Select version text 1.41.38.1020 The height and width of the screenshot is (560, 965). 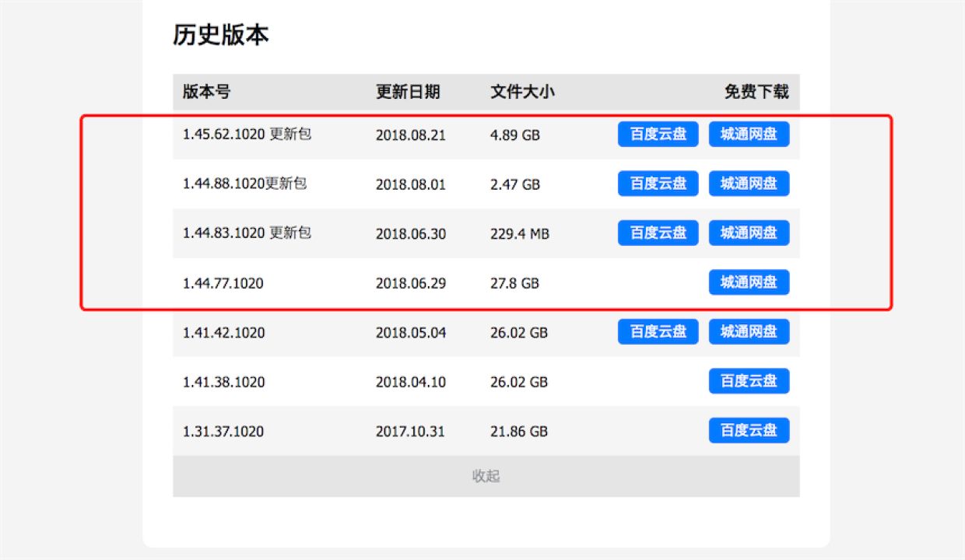coord(223,382)
